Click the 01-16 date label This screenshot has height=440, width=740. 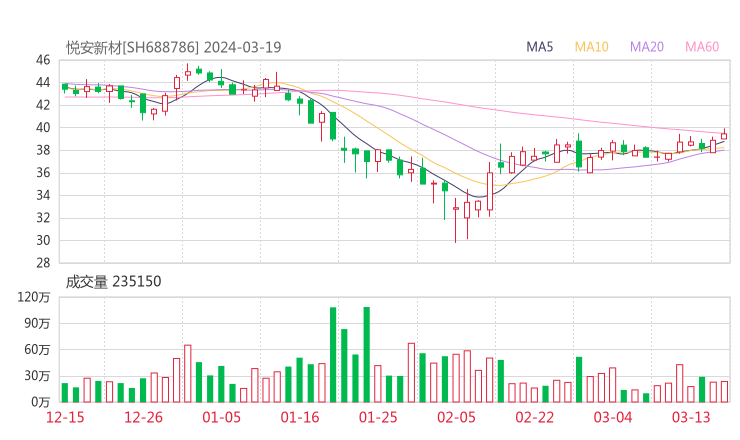300,417
